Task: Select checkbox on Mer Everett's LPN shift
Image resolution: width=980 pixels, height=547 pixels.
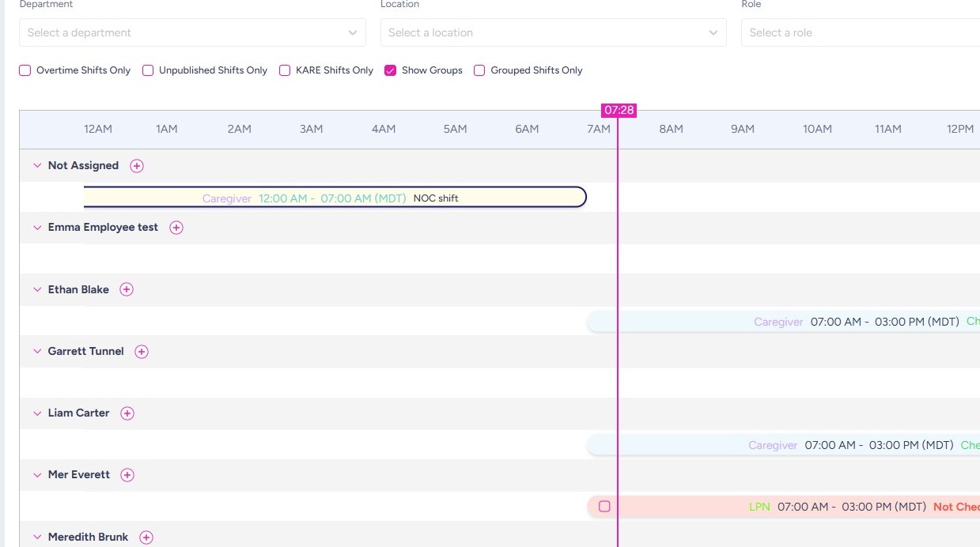Action: coord(604,507)
